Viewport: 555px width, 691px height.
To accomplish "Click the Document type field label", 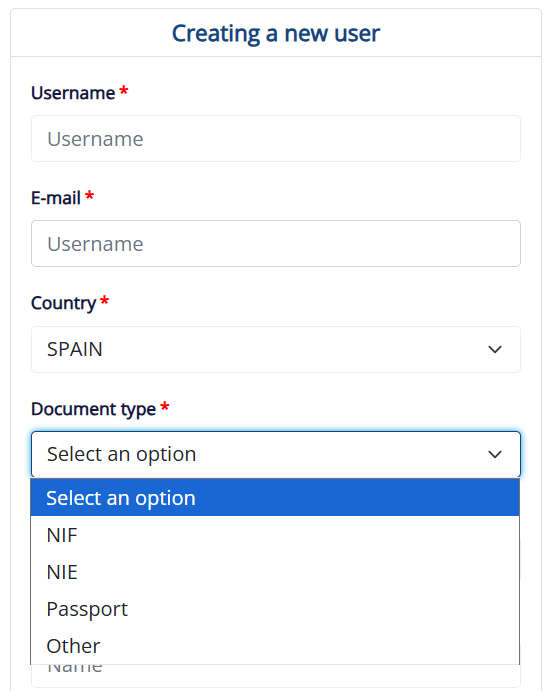I will (93, 409).
